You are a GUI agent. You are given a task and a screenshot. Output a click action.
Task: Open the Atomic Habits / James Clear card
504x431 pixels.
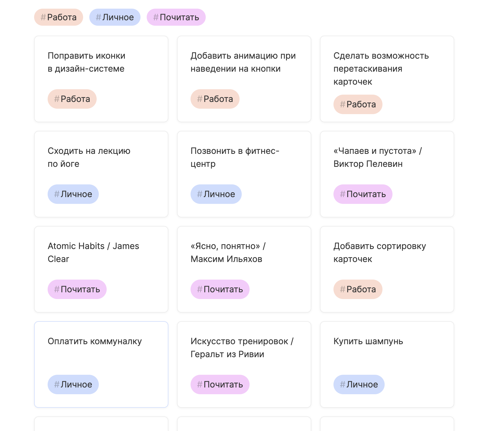pyautogui.click(x=93, y=253)
